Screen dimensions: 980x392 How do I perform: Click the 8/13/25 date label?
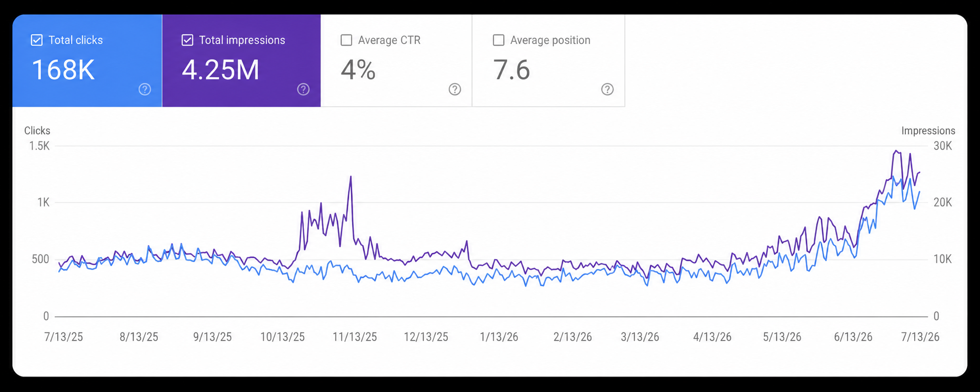(139, 337)
